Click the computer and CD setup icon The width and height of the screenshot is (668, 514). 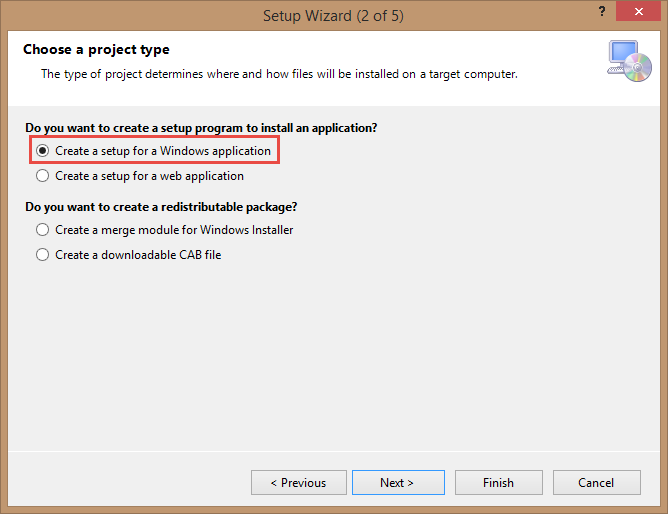pyautogui.click(x=629, y=61)
